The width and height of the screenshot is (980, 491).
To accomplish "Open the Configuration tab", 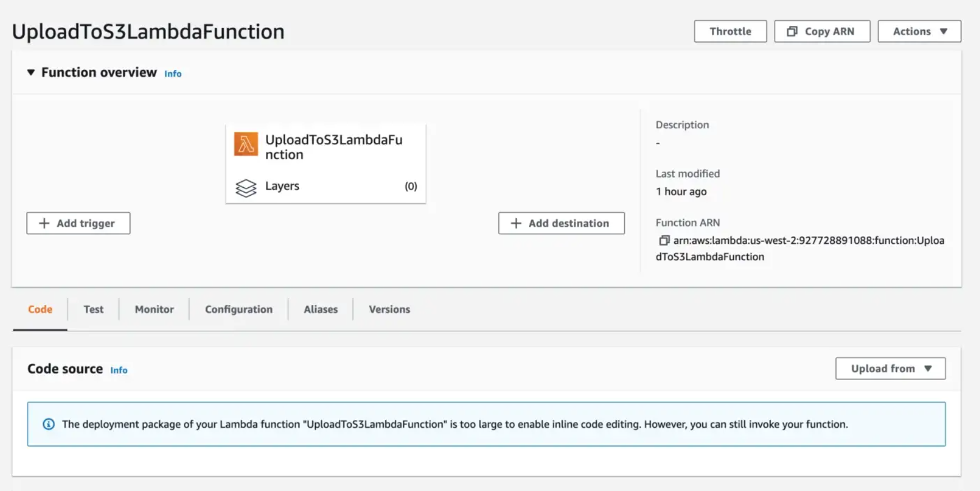I will click(238, 309).
